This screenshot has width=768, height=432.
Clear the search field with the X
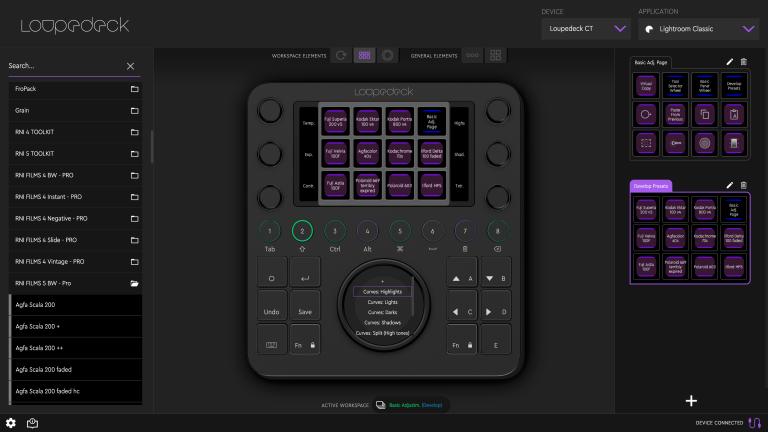tap(130, 66)
